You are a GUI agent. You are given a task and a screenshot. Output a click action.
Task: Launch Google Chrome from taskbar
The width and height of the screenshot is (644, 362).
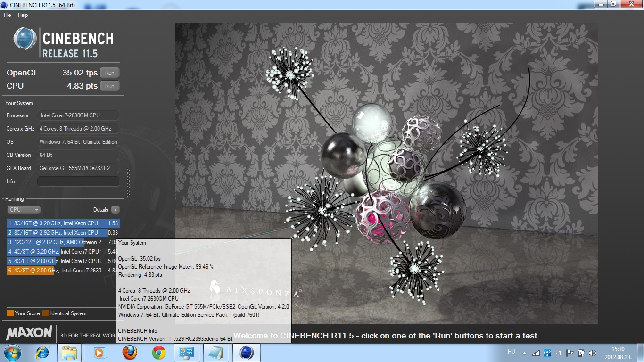point(159,353)
